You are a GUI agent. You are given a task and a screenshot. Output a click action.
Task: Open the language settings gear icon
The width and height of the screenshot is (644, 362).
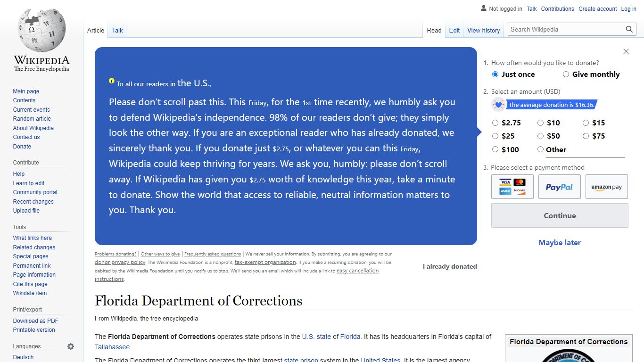tap(71, 346)
